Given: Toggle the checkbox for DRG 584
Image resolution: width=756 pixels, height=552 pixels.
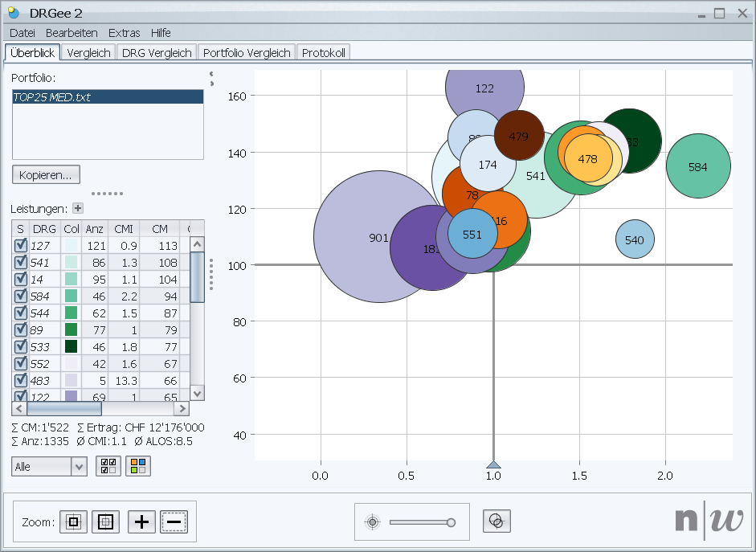Looking at the screenshot, I should click(21, 296).
